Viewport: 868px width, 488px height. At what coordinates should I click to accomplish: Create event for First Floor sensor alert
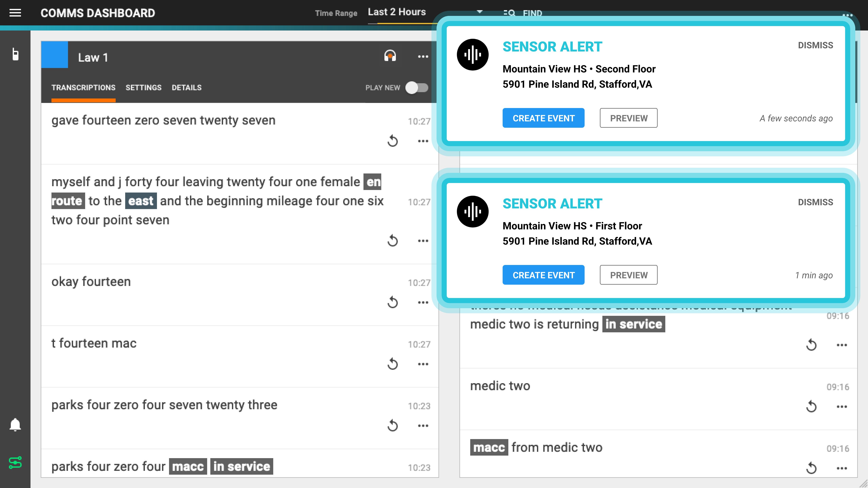point(544,275)
